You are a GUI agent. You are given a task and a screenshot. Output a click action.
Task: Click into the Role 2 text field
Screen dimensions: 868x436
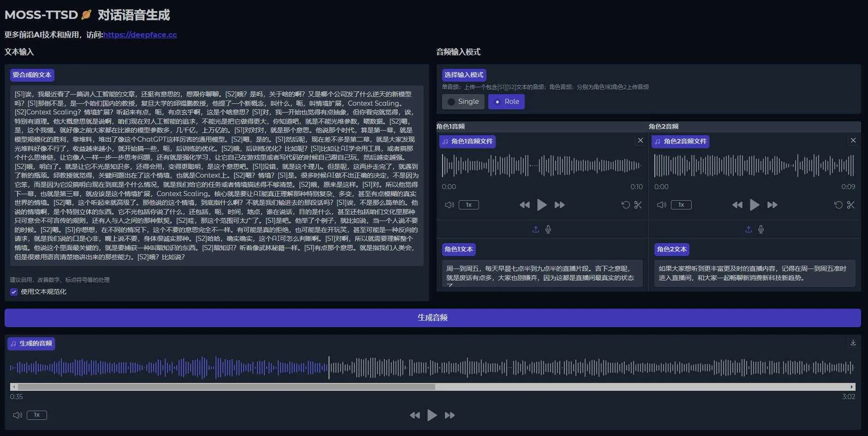pyautogui.click(x=754, y=273)
